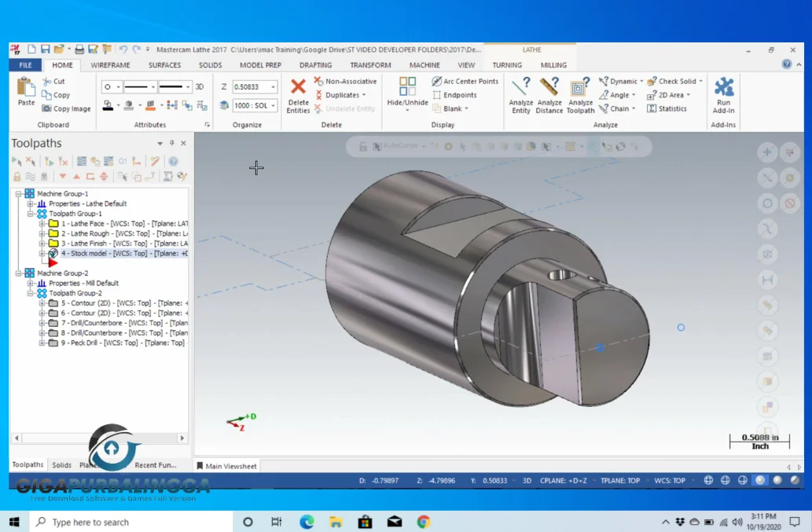Viewport: 812px width, 532px height.
Task: Click the Cut scissors icon
Action: click(x=47, y=81)
